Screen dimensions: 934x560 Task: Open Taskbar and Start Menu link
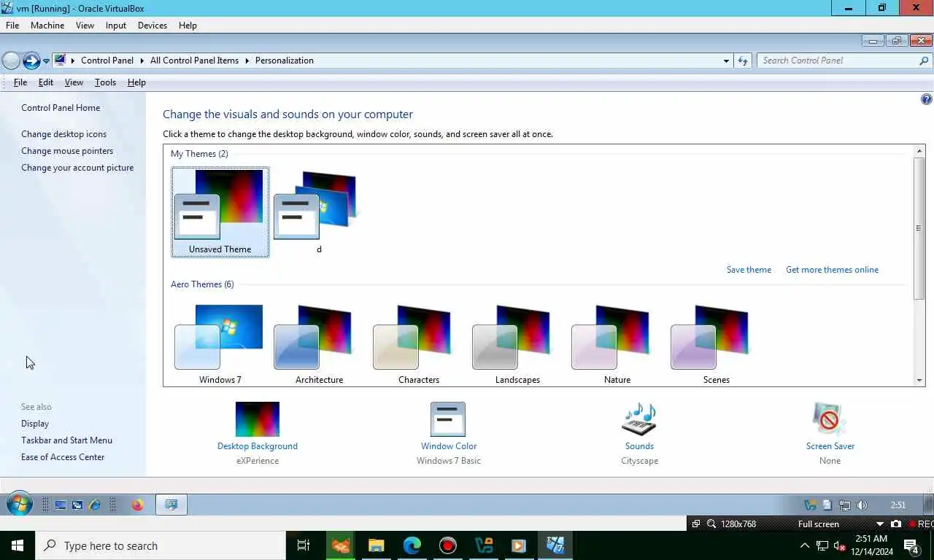point(66,440)
